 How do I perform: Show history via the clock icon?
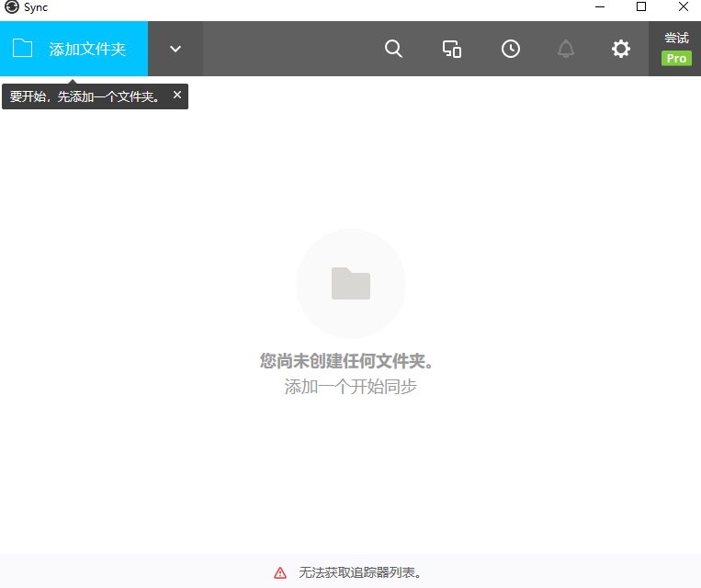click(x=511, y=49)
